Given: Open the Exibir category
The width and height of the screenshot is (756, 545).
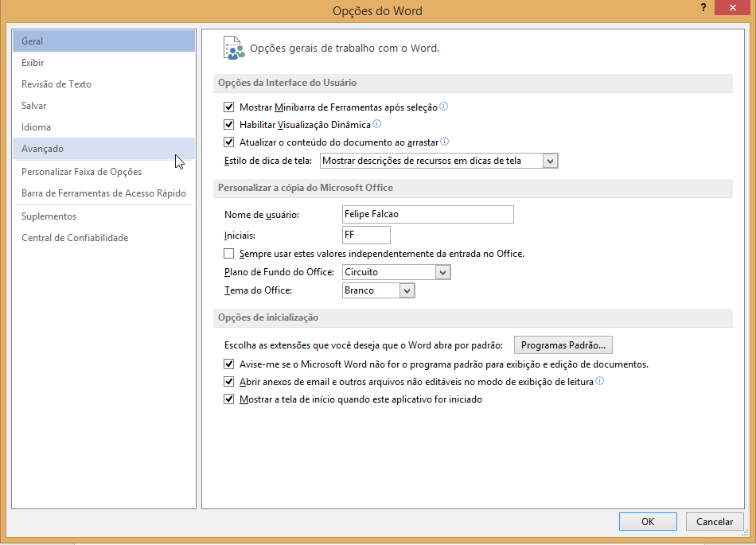Looking at the screenshot, I should [x=103, y=63].
